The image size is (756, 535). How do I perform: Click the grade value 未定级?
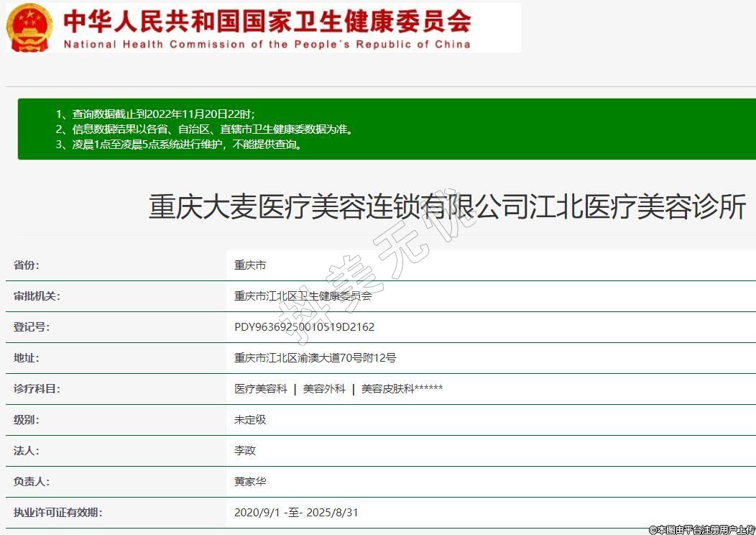pyautogui.click(x=250, y=420)
